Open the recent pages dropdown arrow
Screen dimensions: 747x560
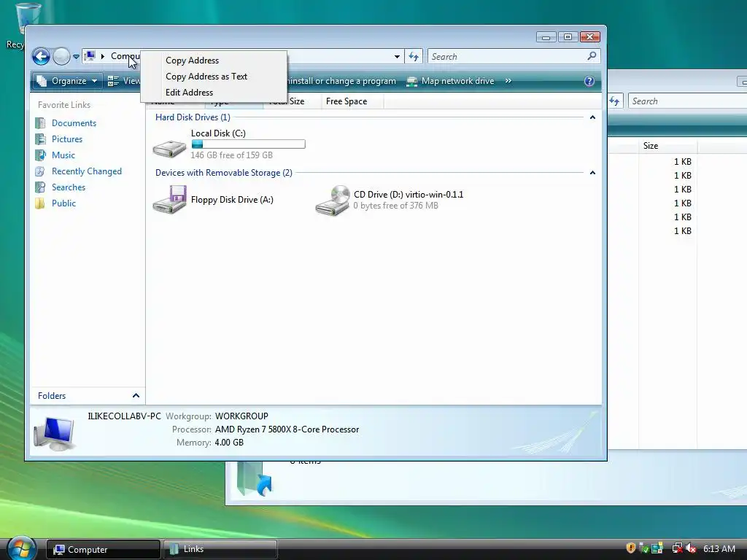(x=76, y=57)
